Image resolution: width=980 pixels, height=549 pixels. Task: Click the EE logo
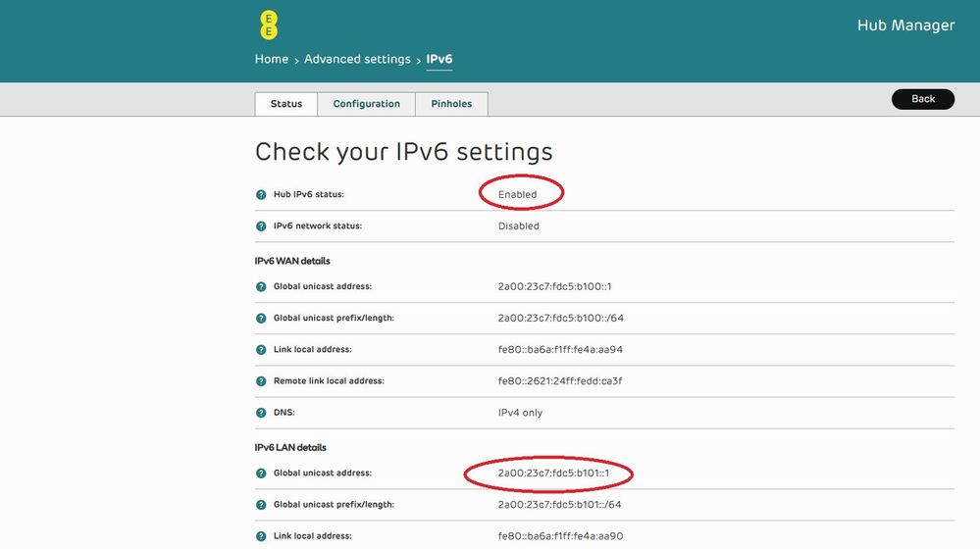(x=269, y=25)
